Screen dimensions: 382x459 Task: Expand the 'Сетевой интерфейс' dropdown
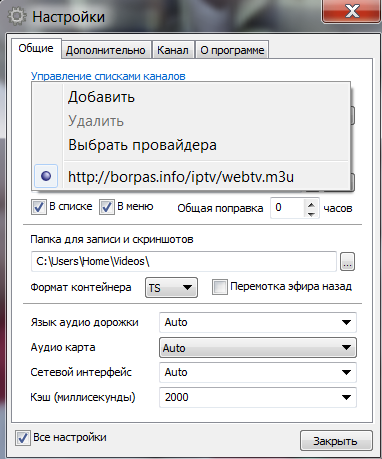258,372
